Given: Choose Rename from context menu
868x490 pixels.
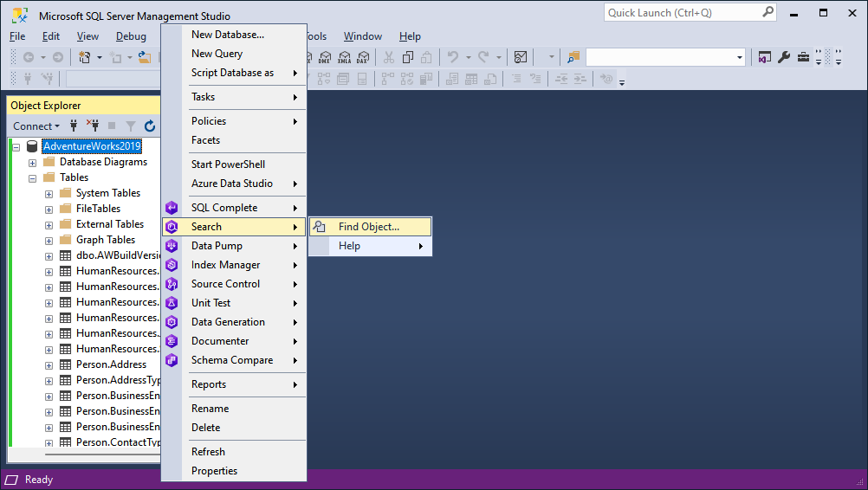Looking at the screenshot, I should 234,408.
